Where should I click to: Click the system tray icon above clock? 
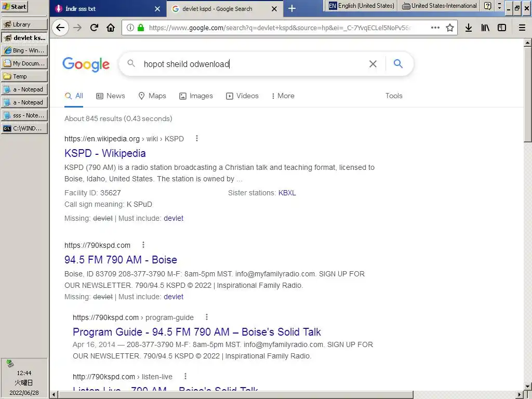(x=10, y=364)
